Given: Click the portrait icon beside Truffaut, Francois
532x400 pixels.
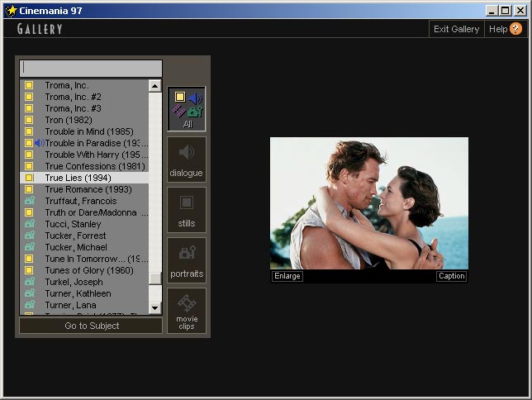Looking at the screenshot, I should (x=30, y=201).
